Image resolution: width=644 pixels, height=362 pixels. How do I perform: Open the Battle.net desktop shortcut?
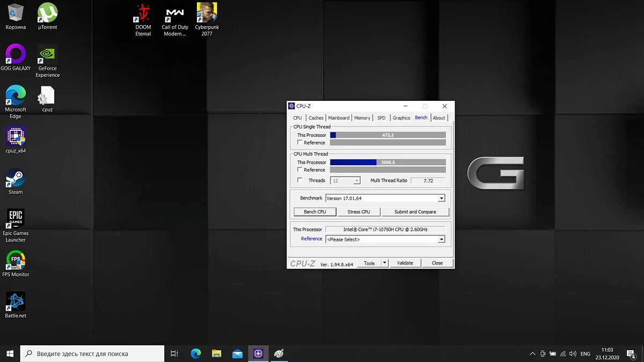[x=16, y=302]
